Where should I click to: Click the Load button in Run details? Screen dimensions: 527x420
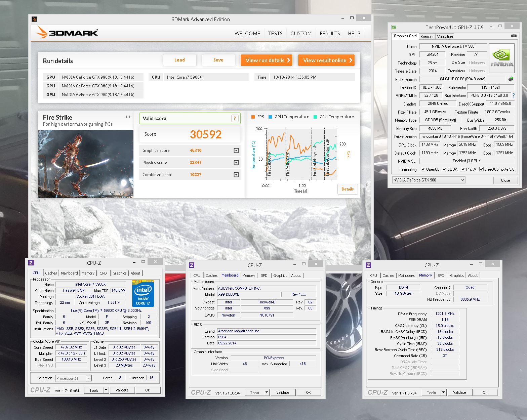click(x=179, y=60)
